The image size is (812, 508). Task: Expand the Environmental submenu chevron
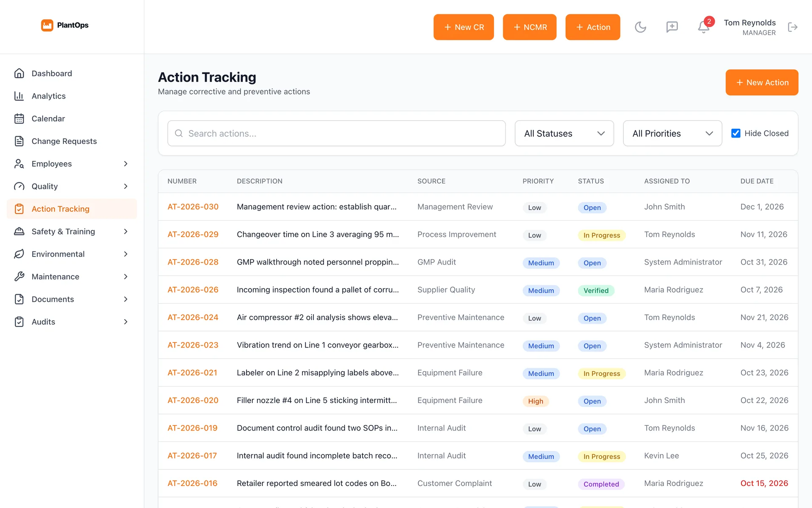click(x=126, y=254)
